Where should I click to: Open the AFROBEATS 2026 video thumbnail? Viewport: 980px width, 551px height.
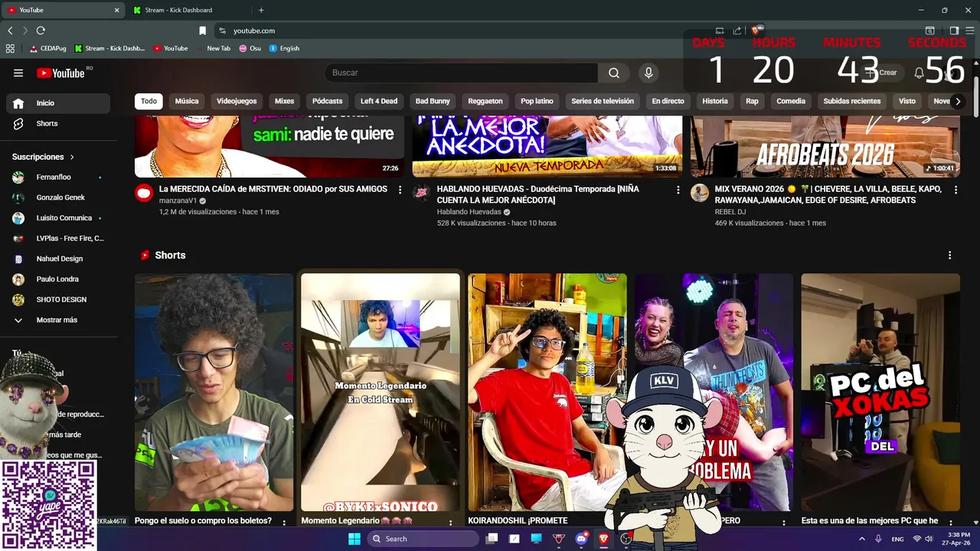click(x=825, y=147)
